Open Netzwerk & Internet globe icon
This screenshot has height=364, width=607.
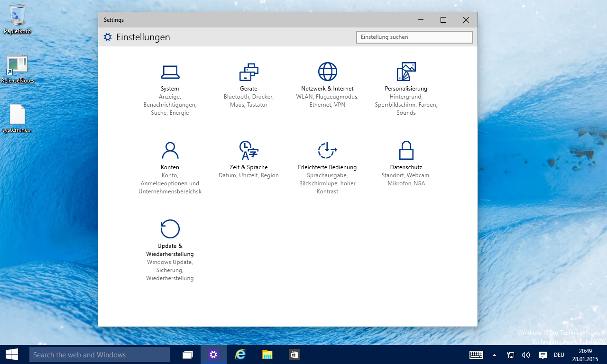327,72
